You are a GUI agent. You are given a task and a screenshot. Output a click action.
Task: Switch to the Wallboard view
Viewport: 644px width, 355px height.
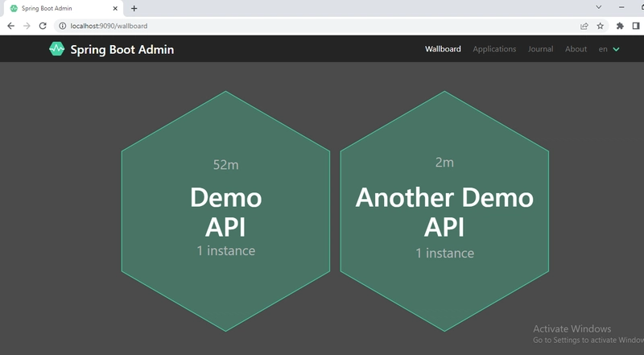[x=443, y=49]
